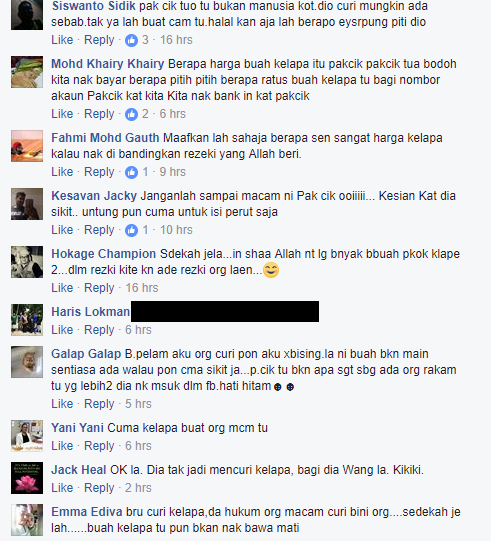The height and width of the screenshot is (541, 491).
Task: Reply to Yani Yani's comment
Action: click(x=99, y=446)
